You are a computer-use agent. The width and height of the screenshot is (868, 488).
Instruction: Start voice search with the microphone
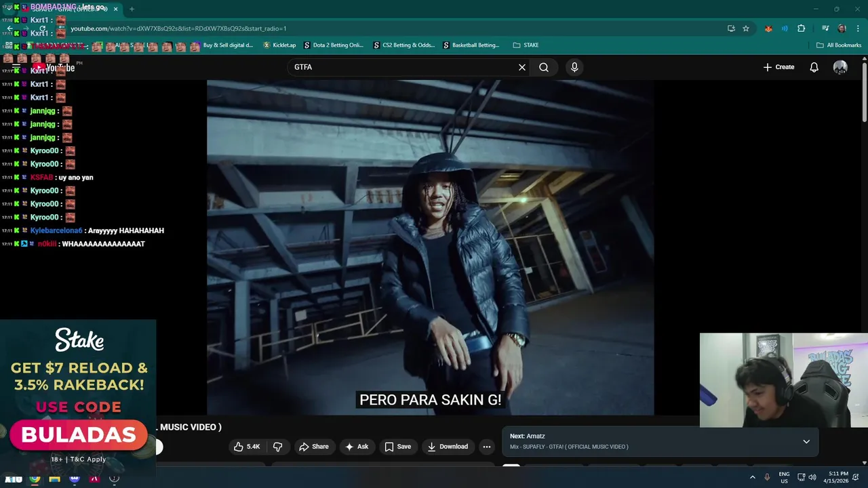pos(574,67)
